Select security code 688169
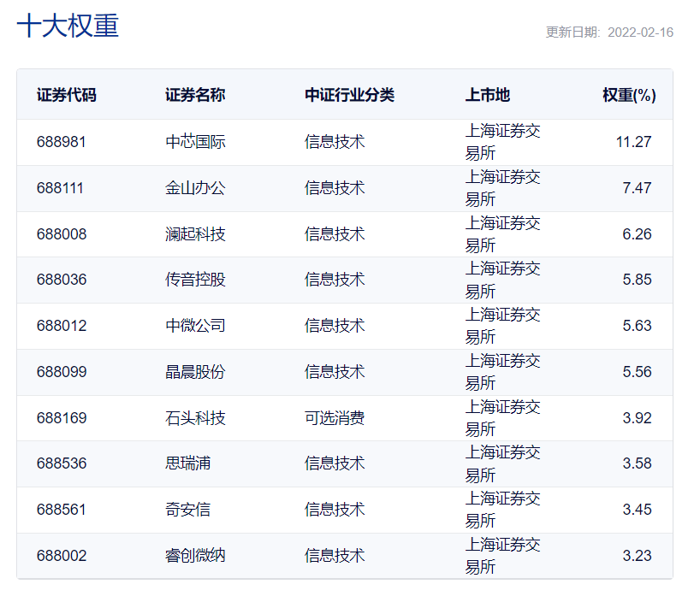700x602 pixels. click(62, 418)
